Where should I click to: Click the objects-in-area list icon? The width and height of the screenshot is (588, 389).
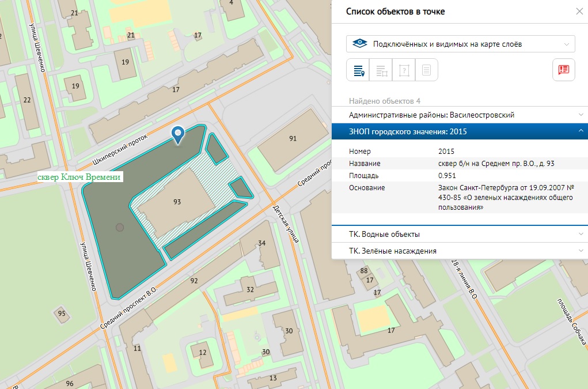click(x=381, y=70)
